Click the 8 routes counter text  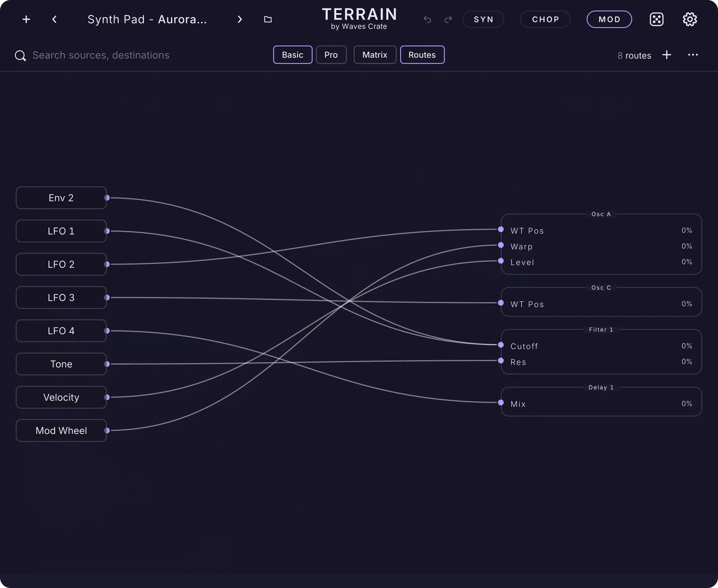point(634,55)
